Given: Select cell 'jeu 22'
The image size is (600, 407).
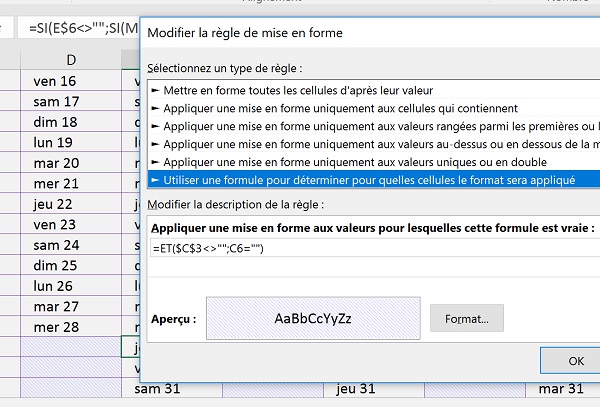Looking at the screenshot, I should tap(71, 204).
